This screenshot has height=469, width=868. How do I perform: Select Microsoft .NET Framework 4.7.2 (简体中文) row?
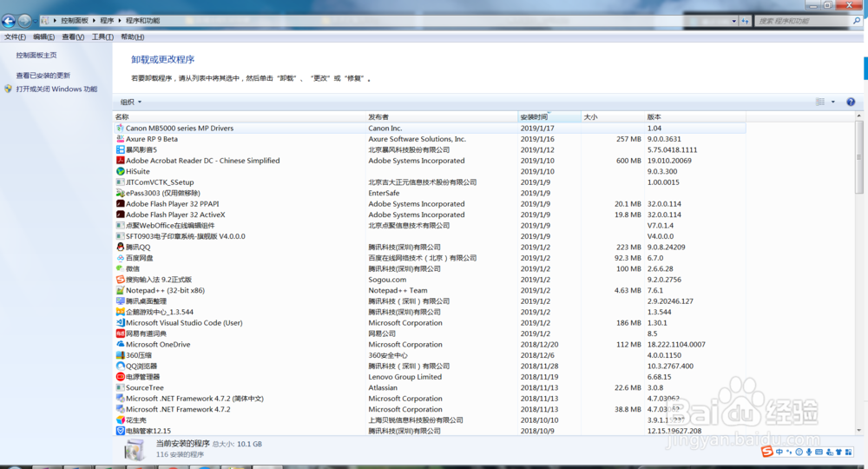[430, 398]
